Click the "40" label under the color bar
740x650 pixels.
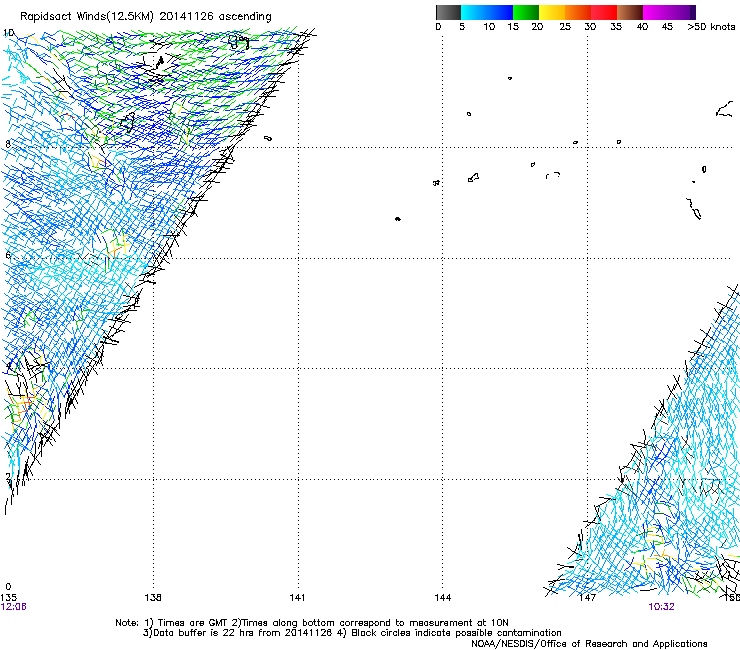[x=642, y=27]
